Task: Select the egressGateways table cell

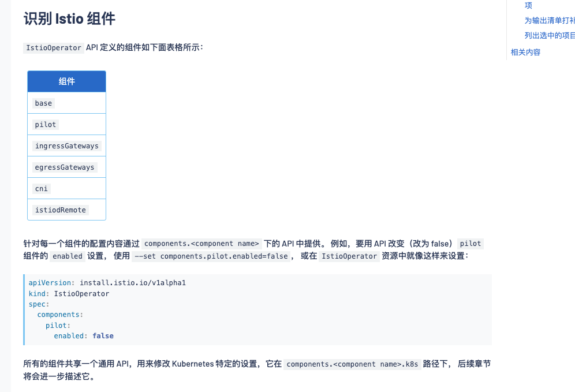Action: 67,167
